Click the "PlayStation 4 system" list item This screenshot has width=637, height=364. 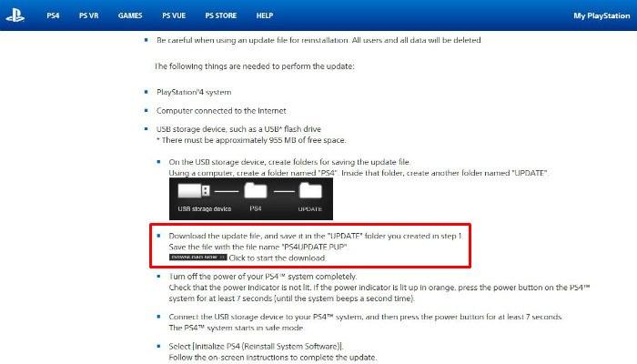coord(195,92)
